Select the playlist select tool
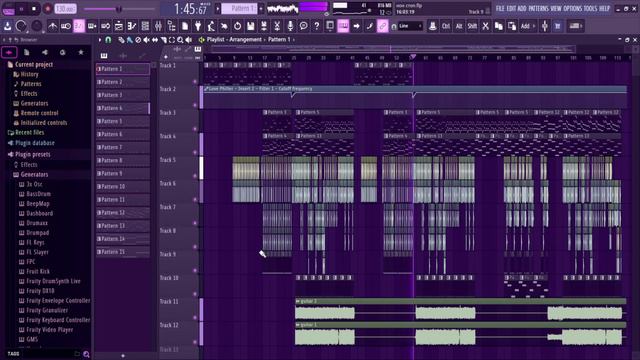640x360 pixels. tap(172, 40)
